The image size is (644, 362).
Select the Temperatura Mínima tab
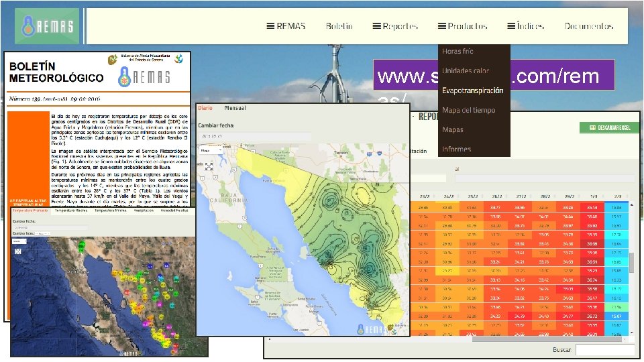110,210
